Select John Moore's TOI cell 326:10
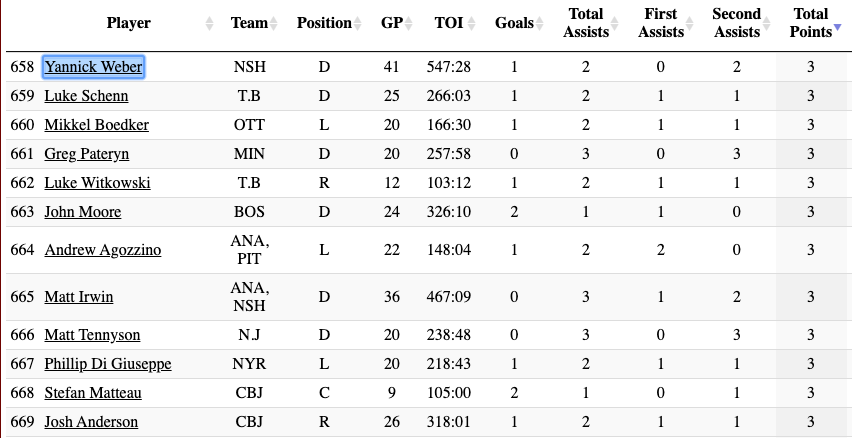Viewport: 852px width, 438px height. click(449, 212)
